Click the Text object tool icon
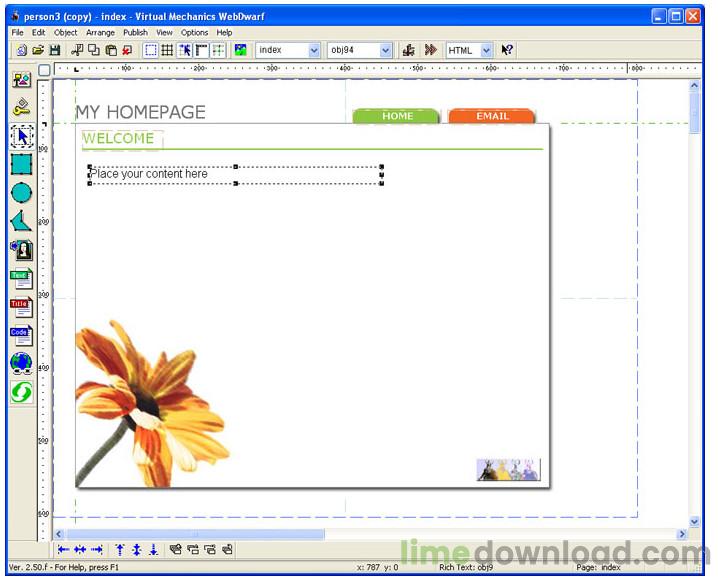The image size is (718, 584). tap(21, 279)
